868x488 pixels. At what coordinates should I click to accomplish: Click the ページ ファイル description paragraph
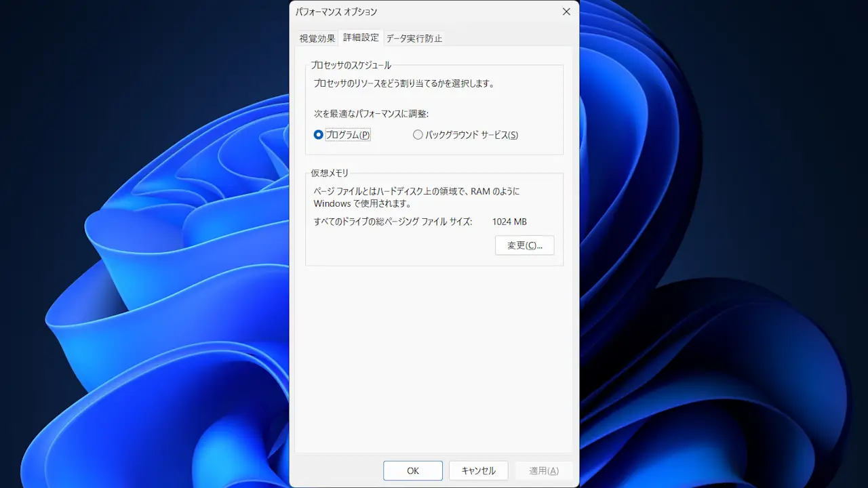[x=416, y=197]
